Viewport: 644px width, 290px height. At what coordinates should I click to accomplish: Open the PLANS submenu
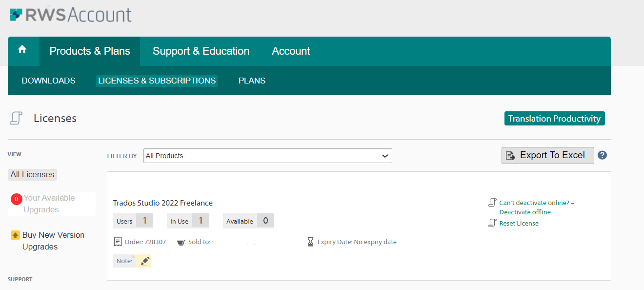[252, 81]
